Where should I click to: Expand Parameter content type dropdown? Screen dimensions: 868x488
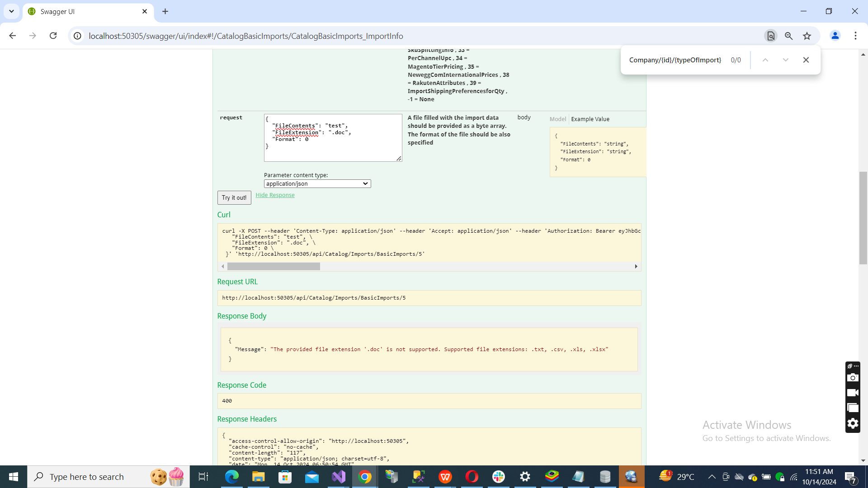pos(317,184)
